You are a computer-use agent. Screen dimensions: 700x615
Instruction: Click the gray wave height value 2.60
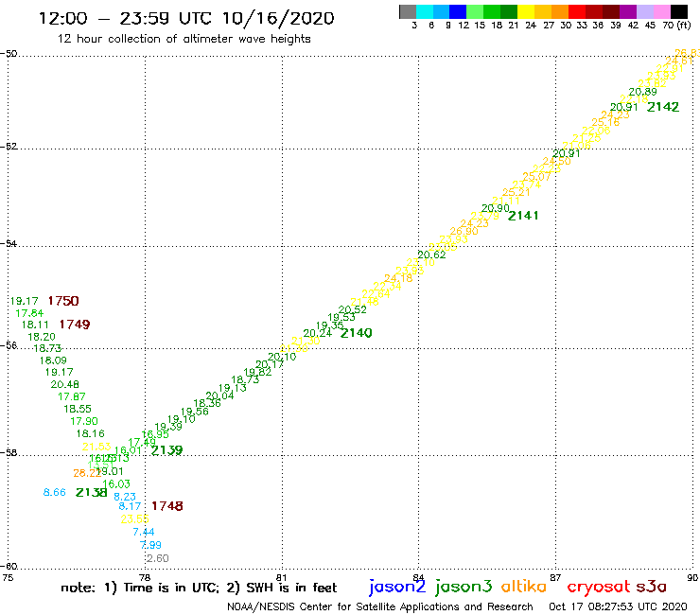pyautogui.click(x=158, y=558)
